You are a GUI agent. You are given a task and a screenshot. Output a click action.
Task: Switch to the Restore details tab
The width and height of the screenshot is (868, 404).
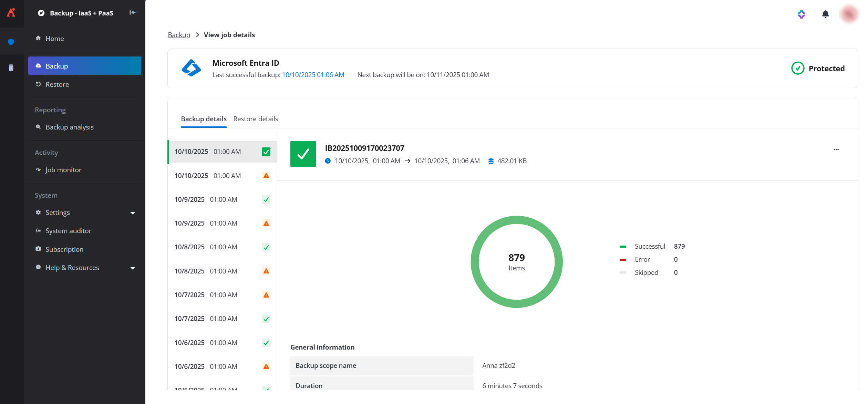(256, 119)
